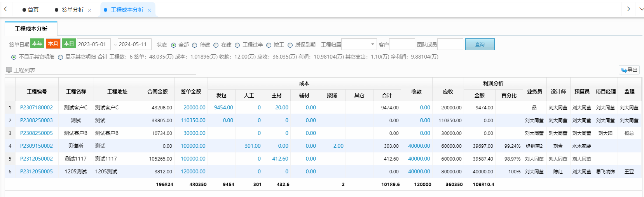This screenshot has width=644, height=197.
Task: Click the 工程列表 panel icon
Action: pos(9,70)
